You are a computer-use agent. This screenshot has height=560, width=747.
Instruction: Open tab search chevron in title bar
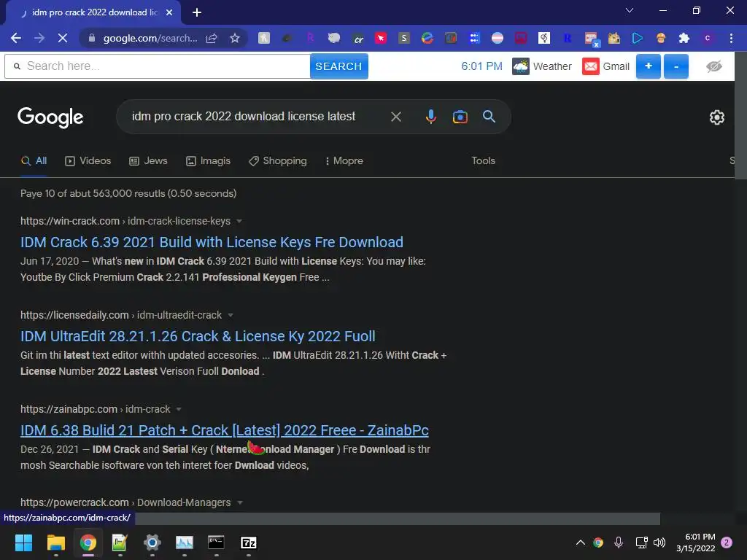(x=630, y=10)
